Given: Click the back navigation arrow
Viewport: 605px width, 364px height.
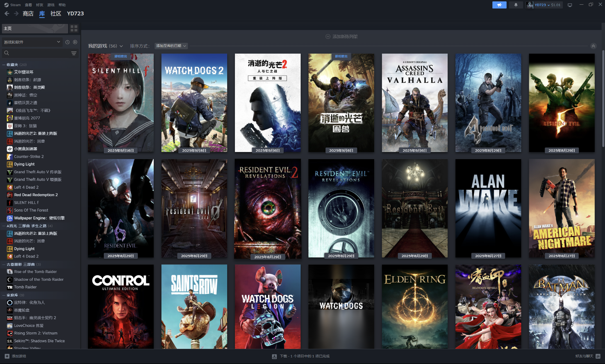Looking at the screenshot, I should [7, 13].
